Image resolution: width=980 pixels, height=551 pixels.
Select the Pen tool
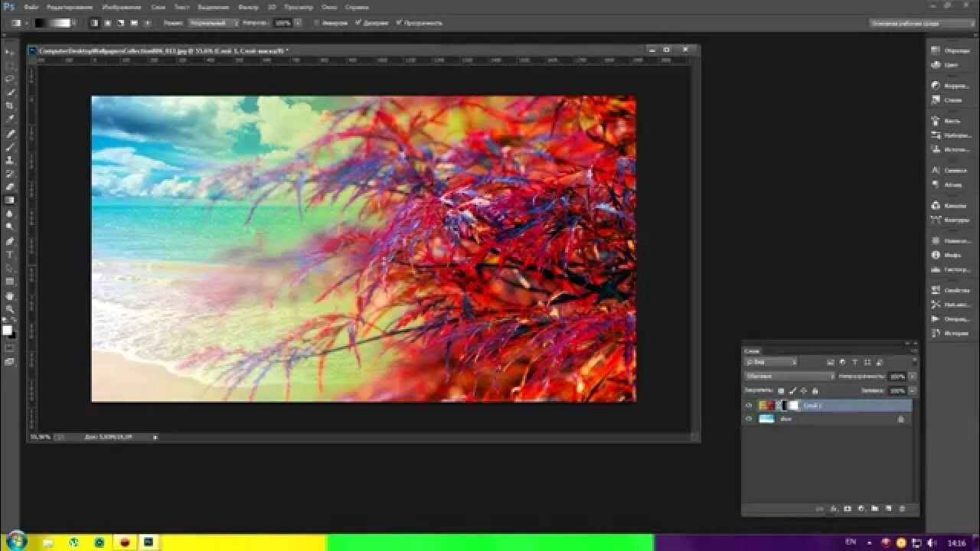(10, 240)
